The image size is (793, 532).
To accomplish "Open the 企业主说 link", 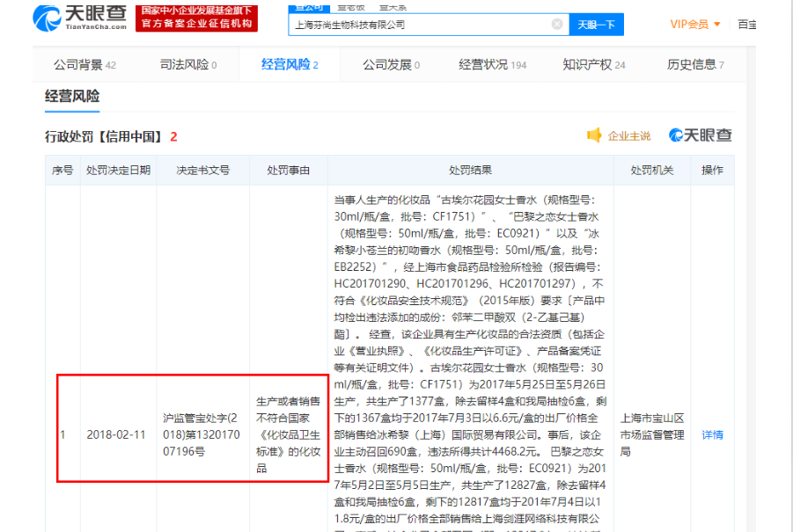I will point(628,136).
